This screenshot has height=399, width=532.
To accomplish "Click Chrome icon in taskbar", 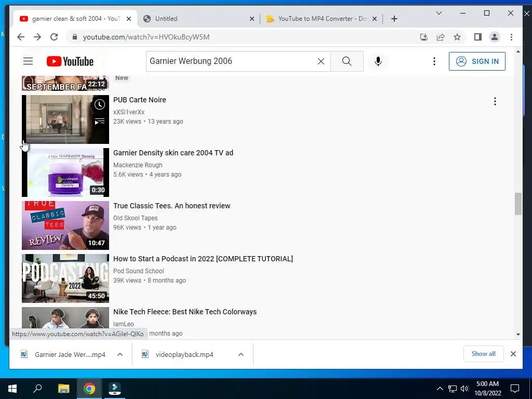I will click(89, 389).
